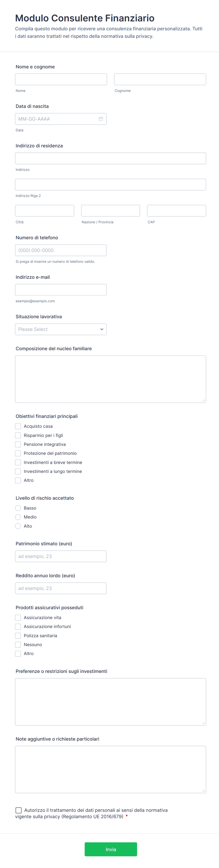This screenshot has width=219, height=868.
Task: Focus the e-mail address field
Action: point(61,290)
